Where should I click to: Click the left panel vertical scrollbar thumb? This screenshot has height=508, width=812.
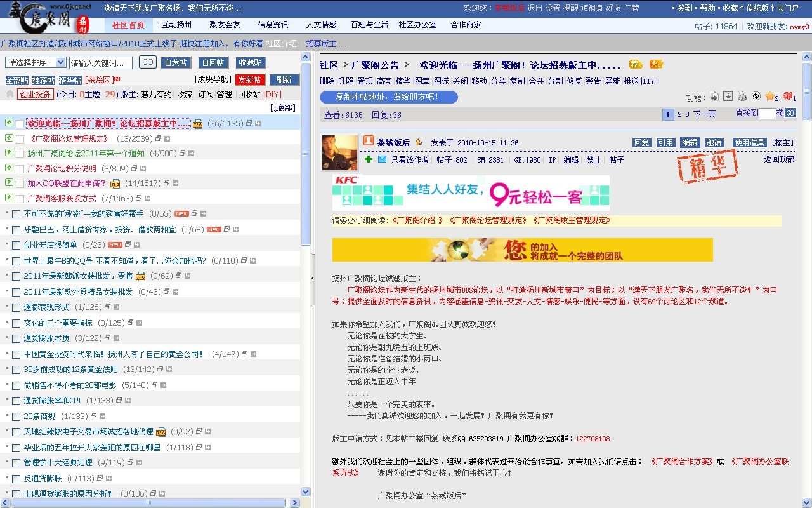pos(305,155)
